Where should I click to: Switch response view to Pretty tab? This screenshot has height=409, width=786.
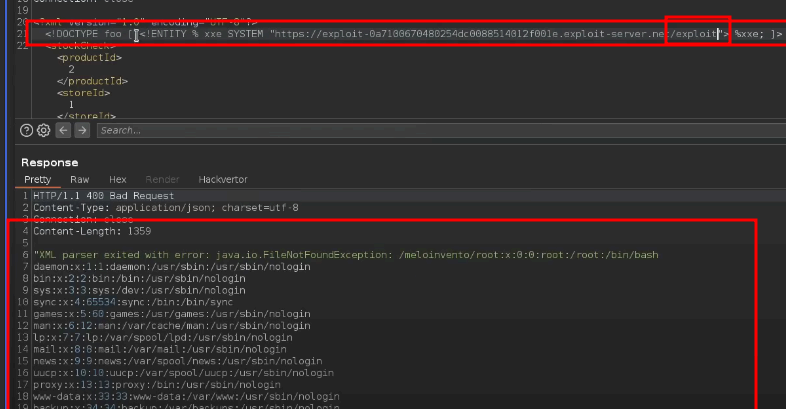[38, 179]
